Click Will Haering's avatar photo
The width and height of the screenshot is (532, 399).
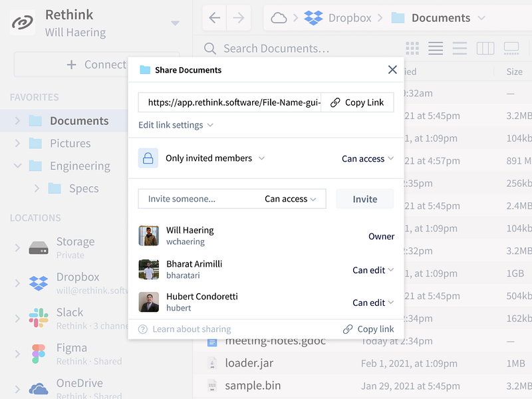[x=148, y=235]
